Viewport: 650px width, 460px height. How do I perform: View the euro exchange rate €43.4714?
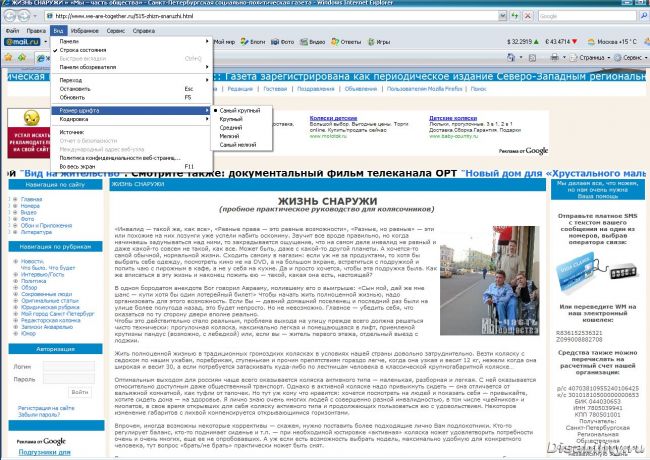pyautogui.click(x=561, y=42)
